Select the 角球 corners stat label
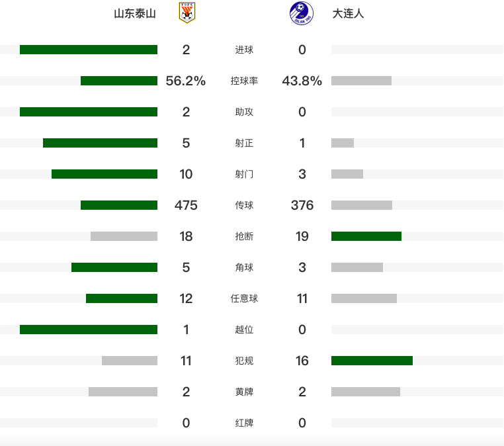 (244, 267)
